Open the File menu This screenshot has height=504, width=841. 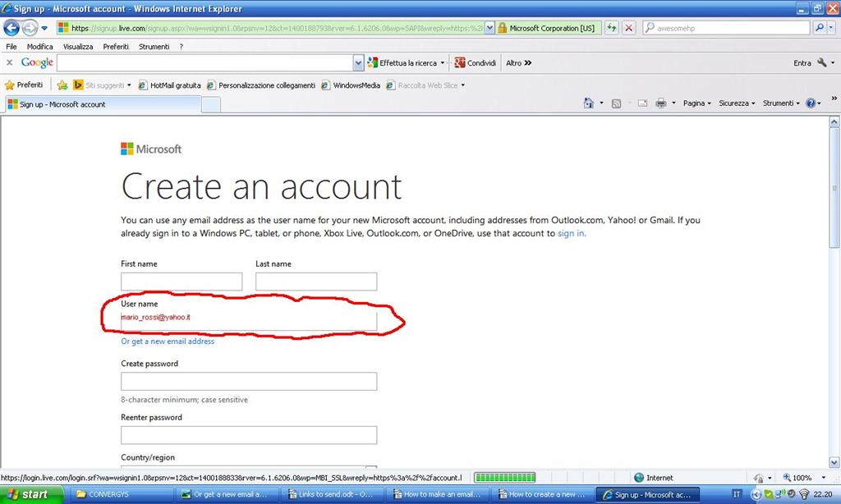coord(11,47)
